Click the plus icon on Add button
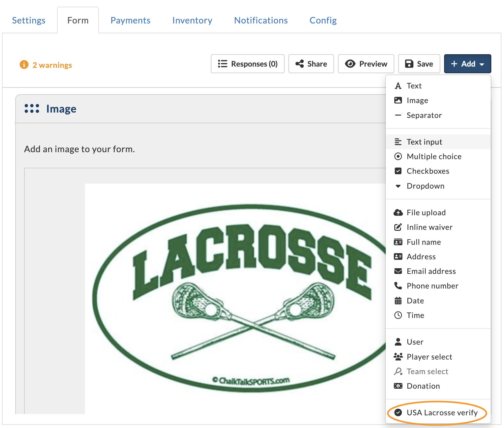Viewport: 504px width, 428px height. point(454,64)
